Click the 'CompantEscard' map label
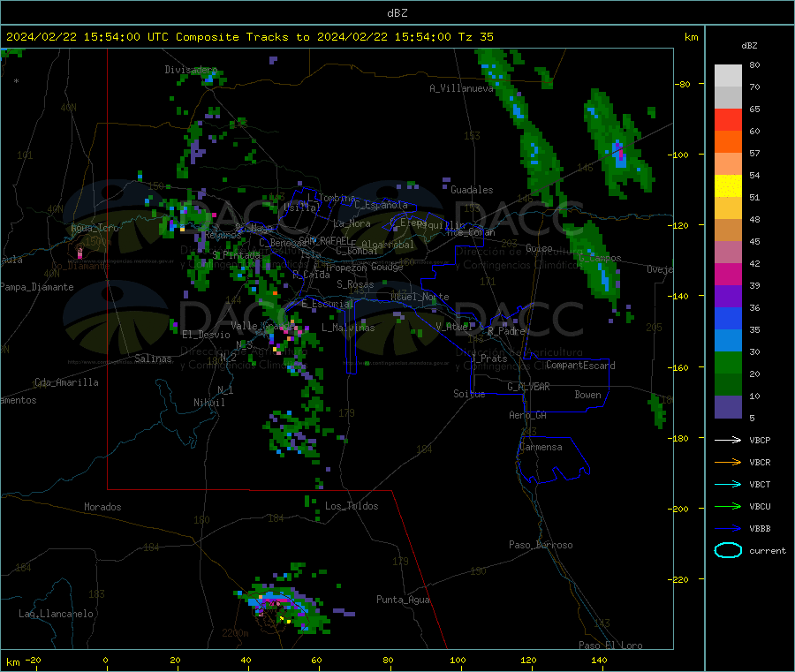This screenshot has width=795, height=672. click(580, 365)
